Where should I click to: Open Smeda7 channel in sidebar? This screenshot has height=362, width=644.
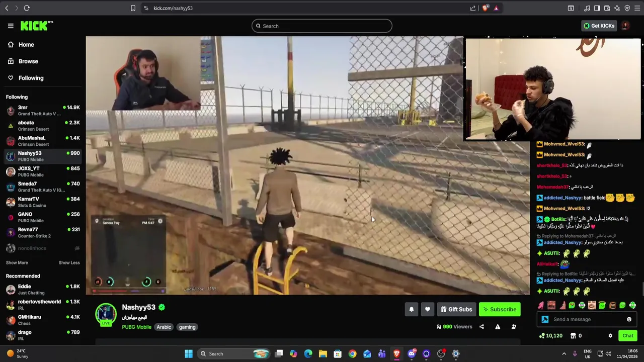point(43,187)
